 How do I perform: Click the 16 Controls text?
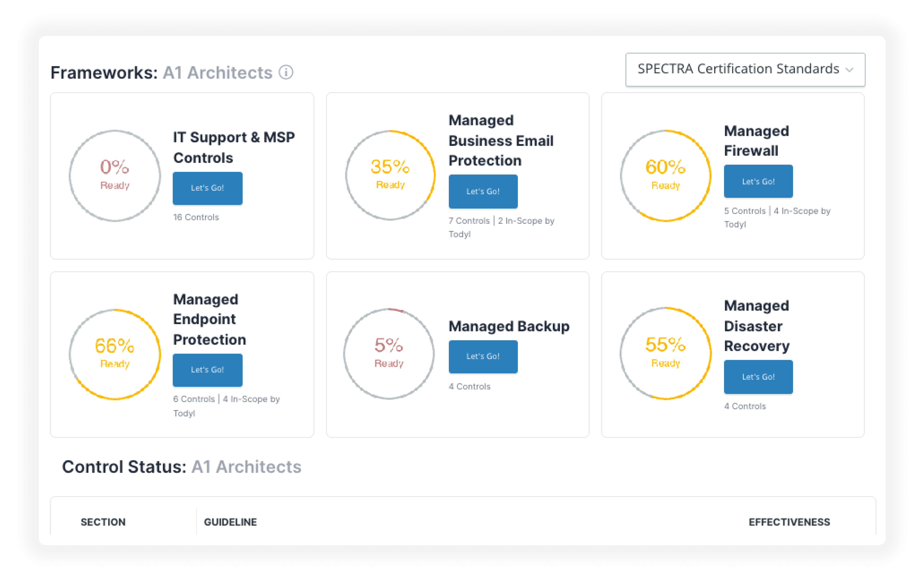(x=196, y=217)
